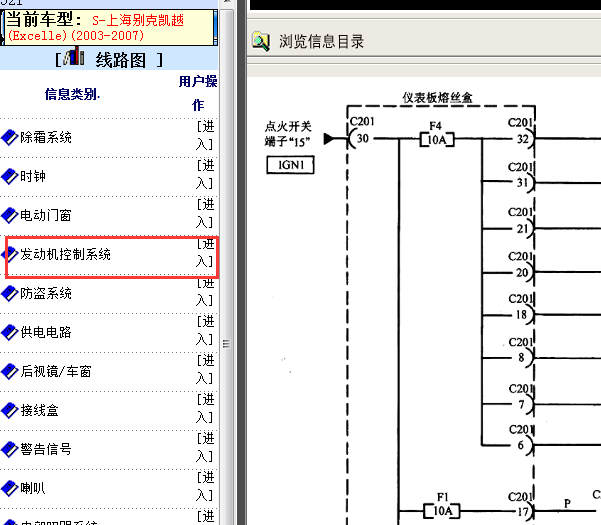Click the 用户操作 column header
601x525 pixels.
198,93
